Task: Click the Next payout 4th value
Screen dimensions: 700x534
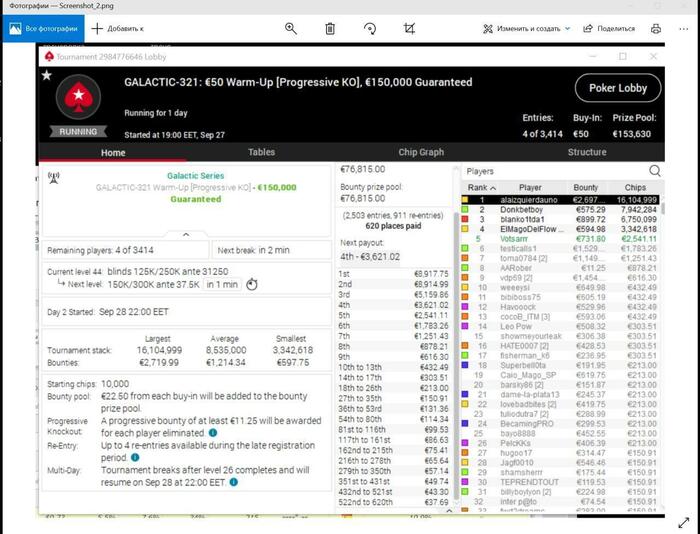Action: coord(370,257)
